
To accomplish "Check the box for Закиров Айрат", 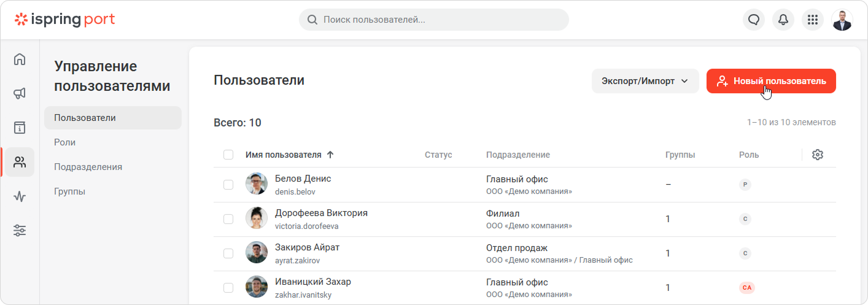I will [x=228, y=253].
